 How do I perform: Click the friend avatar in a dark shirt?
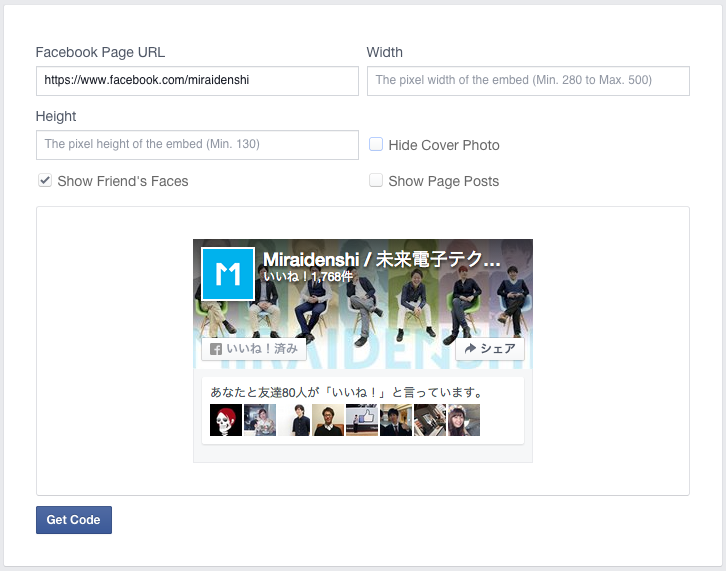click(294, 420)
